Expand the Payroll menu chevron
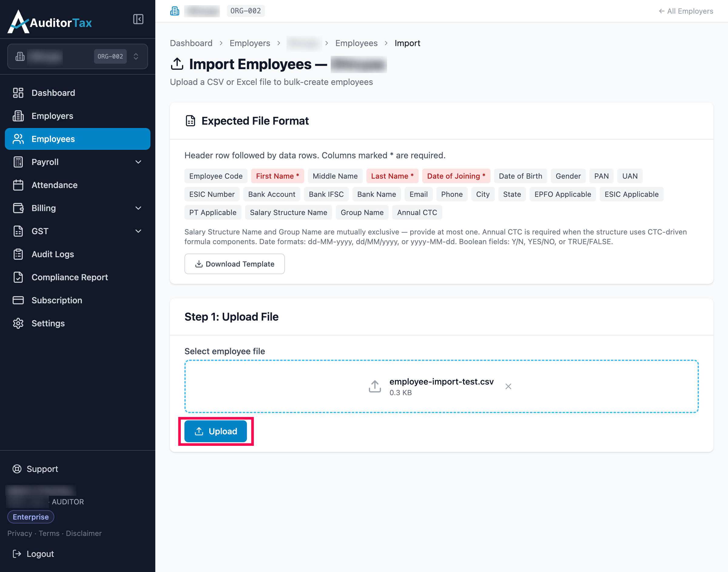 pos(138,162)
